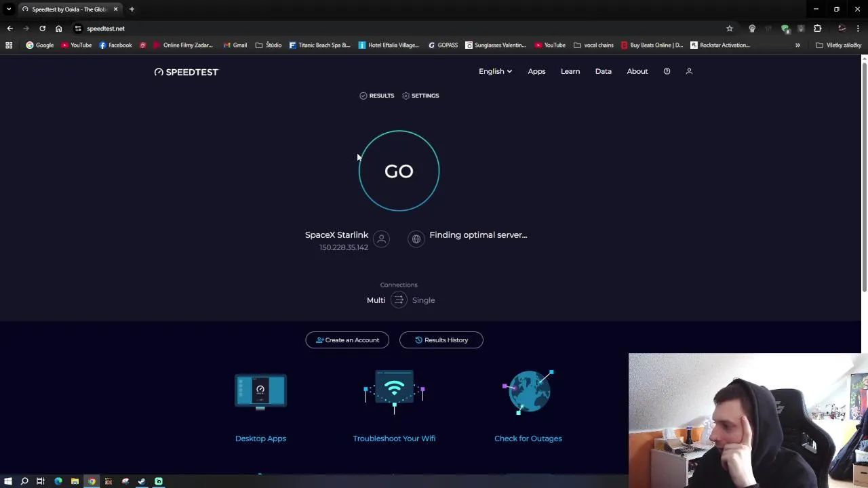This screenshot has height=488, width=868.
Task: Open Microsoft Edge from taskbar
Action: [x=58, y=481]
